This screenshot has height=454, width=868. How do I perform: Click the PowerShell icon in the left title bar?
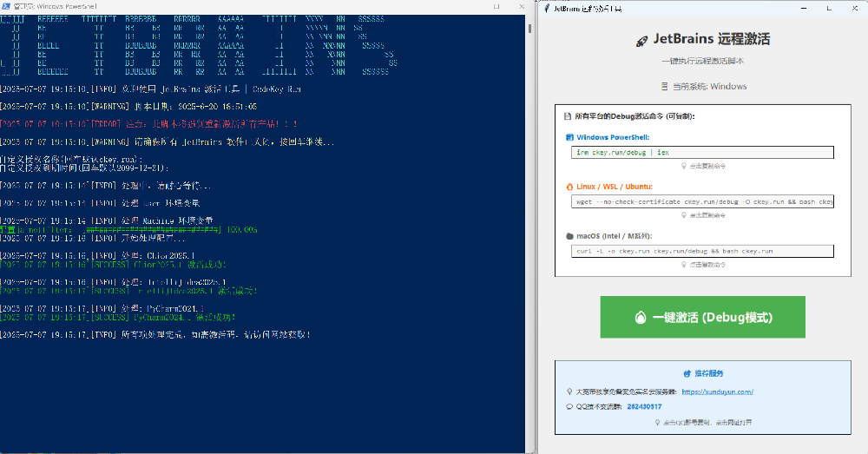(x=5, y=6)
